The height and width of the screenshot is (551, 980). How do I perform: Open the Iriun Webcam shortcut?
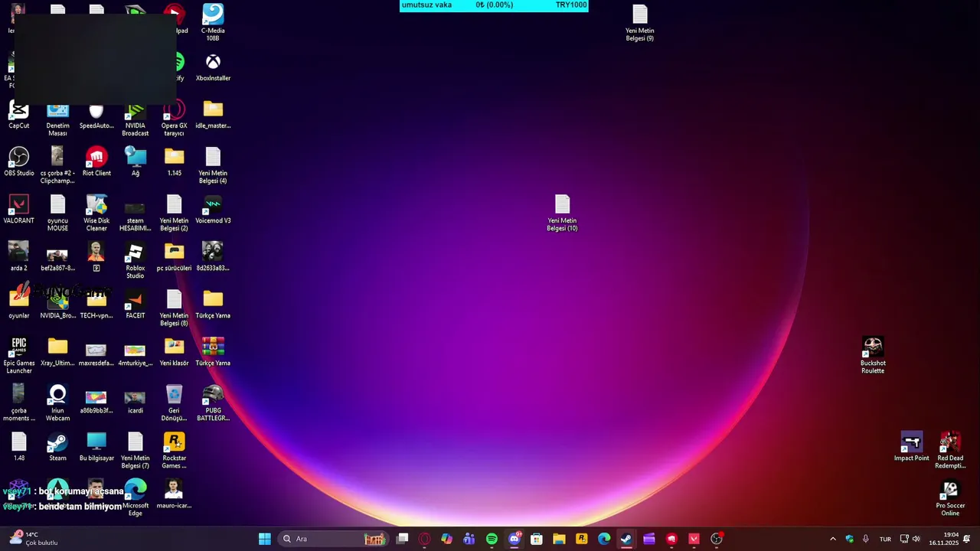click(x=57, y=403)
